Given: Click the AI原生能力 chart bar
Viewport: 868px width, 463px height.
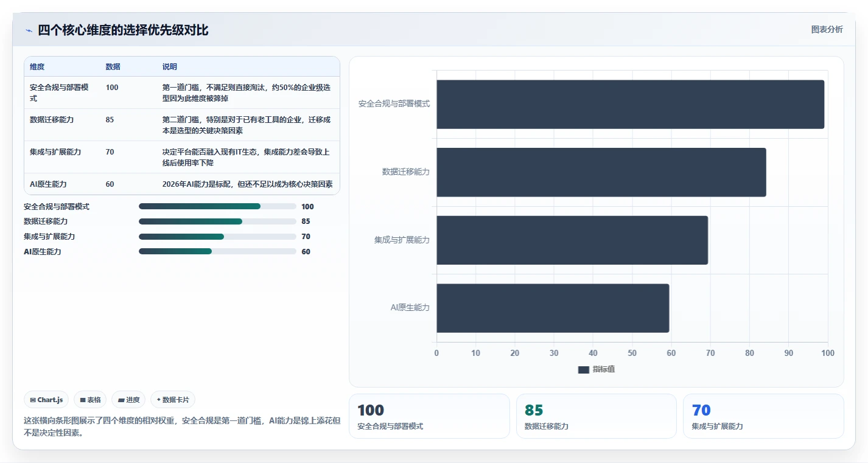Looking at the screenshot, I should click(x=553, y=308).
